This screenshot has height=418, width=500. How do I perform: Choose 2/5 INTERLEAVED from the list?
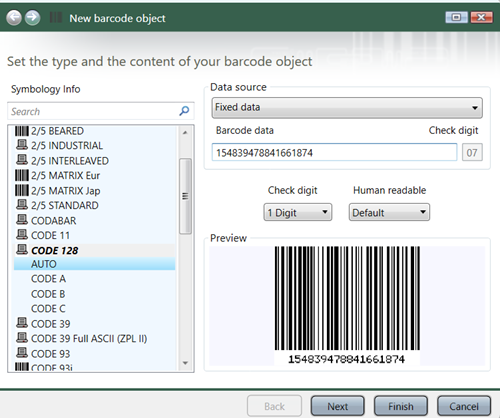click(x=70, y=161)
